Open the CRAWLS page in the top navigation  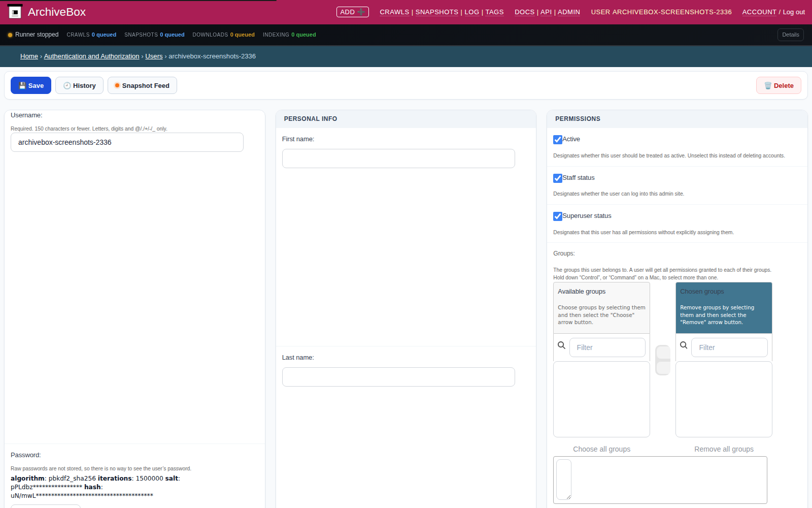pos(394,12)
